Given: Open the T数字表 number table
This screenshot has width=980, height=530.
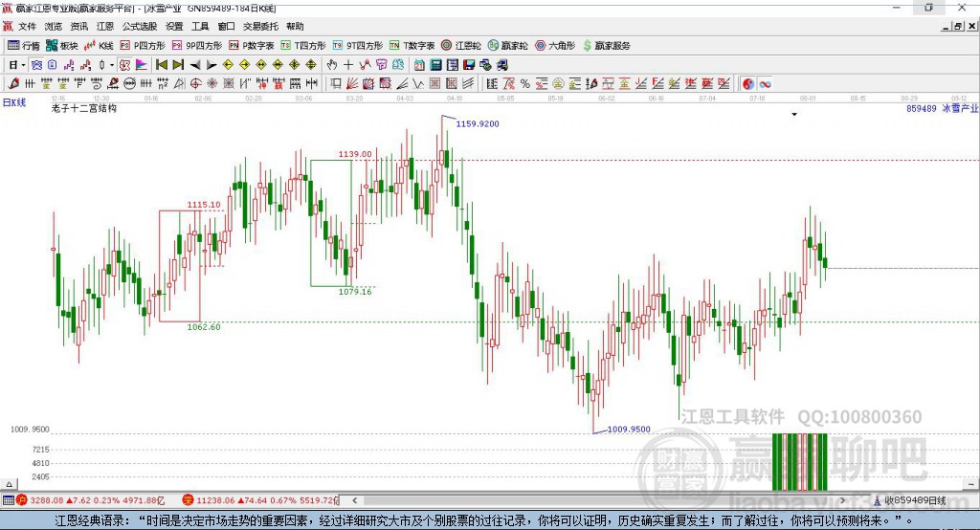Looking at the screenshot, I should (x=412, y=46).
